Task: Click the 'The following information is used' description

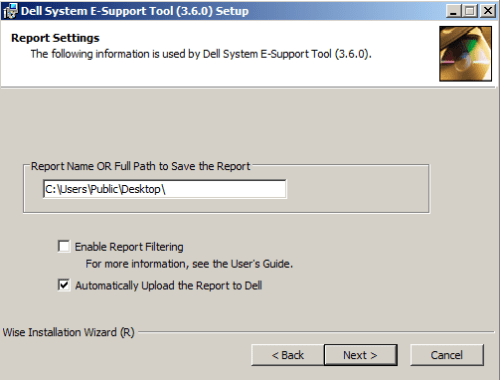Action: [201, 54]
